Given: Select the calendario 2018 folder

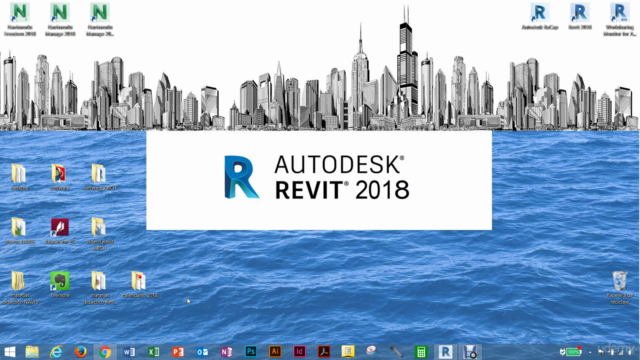Looking at the screenshot, I should [140, 284].
